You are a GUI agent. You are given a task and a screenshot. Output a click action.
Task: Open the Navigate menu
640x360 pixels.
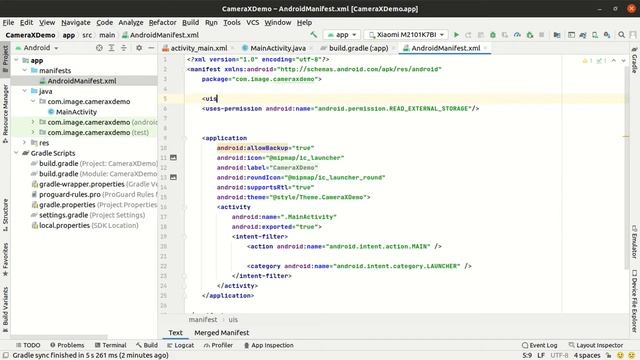click(x=76, y=22)
